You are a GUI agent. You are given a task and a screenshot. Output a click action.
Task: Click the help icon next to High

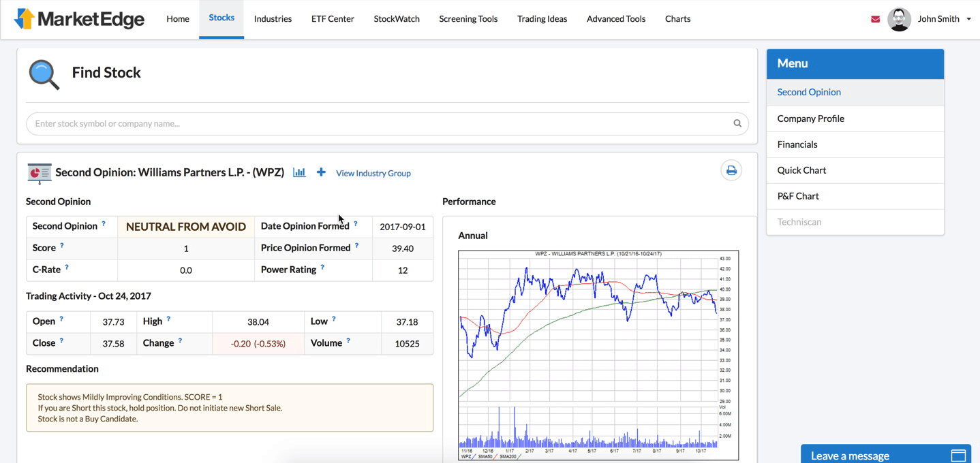pos(168,319)
